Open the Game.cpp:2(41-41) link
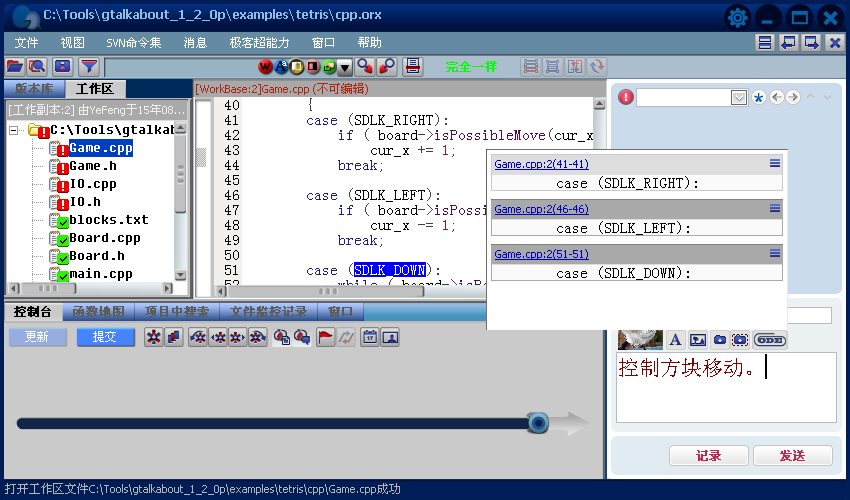The height and width of the screenshot is (500, 850). click(542, 164)
